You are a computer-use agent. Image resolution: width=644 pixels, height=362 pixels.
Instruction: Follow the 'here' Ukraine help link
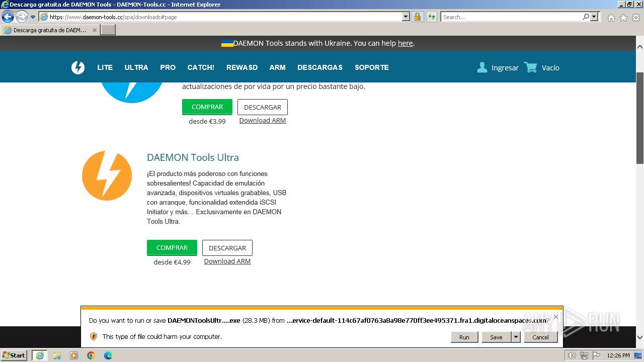click(405, 43)
